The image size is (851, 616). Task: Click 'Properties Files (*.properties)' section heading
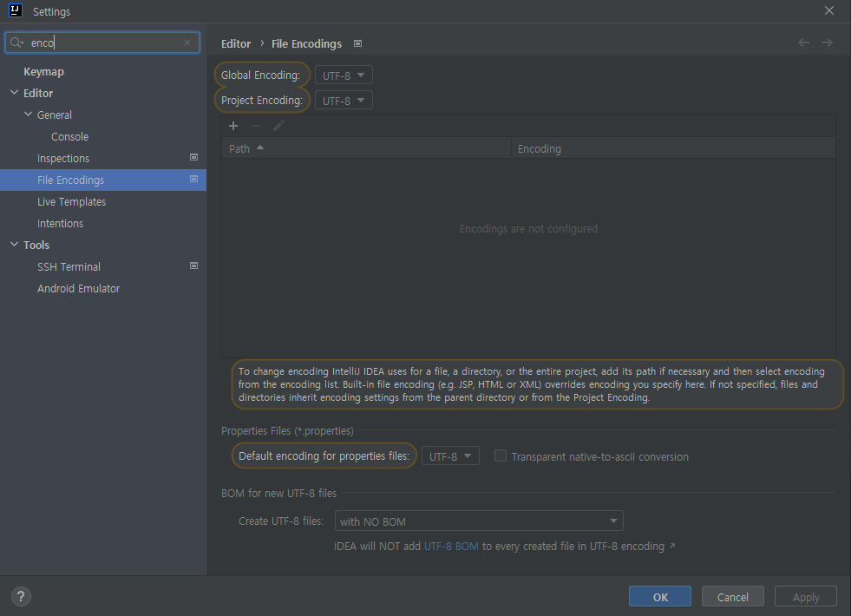coord(287,431)
